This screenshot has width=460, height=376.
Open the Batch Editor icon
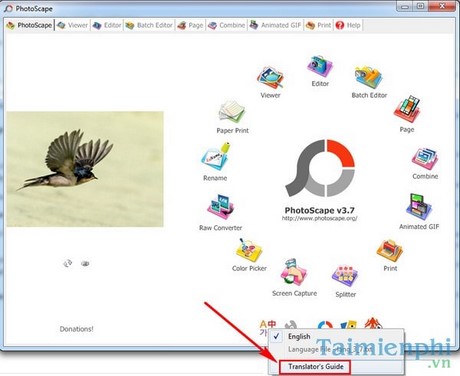pyautogui.click(x=369, y=77)
